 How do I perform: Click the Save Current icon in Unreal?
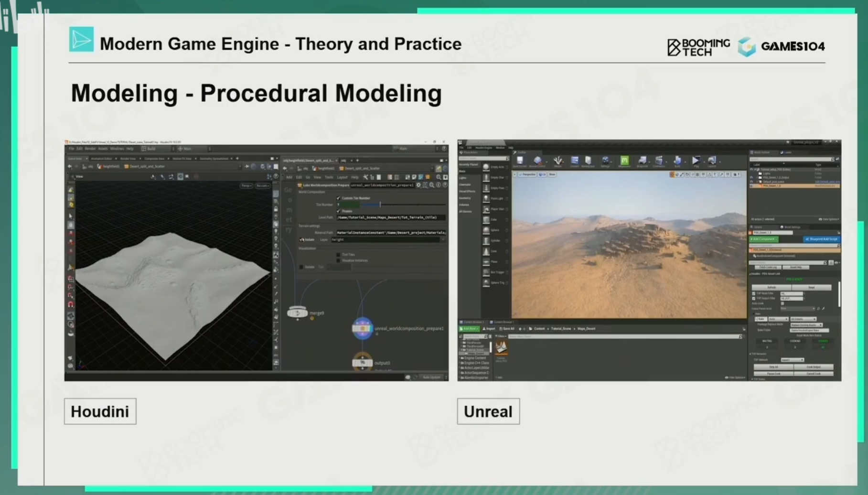pyautogui.click(x=520, y=161)
